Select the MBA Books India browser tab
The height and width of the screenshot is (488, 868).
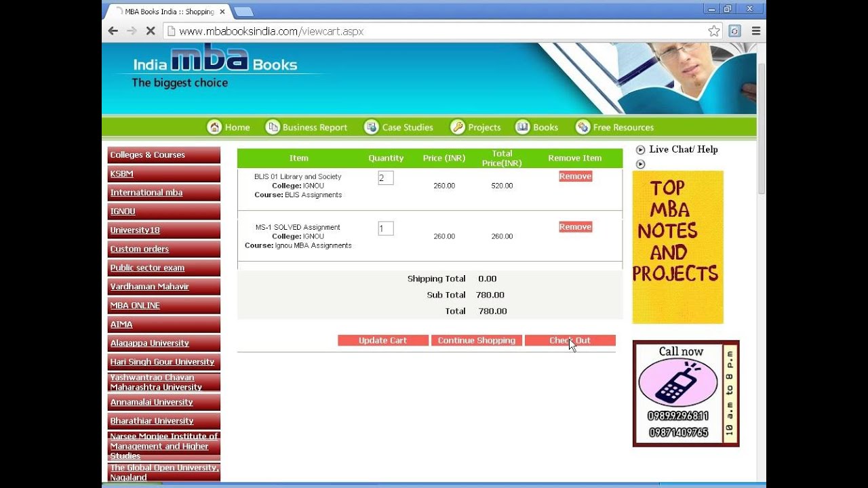[x=167, y=12]
